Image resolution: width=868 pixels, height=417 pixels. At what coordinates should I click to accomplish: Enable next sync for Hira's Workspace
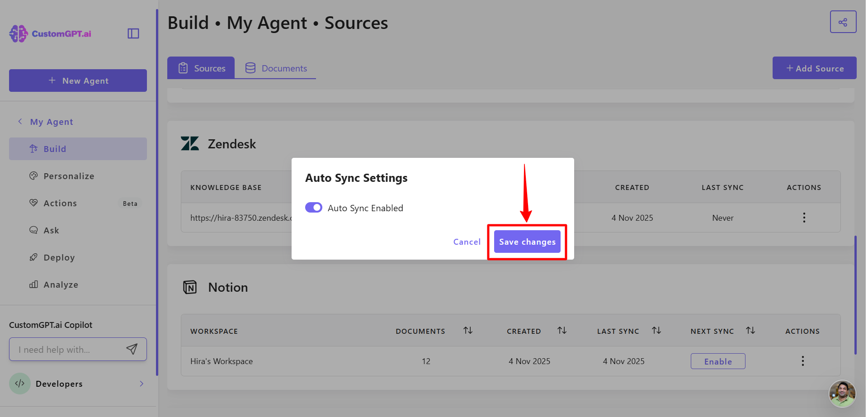click(x=718, y=361)
